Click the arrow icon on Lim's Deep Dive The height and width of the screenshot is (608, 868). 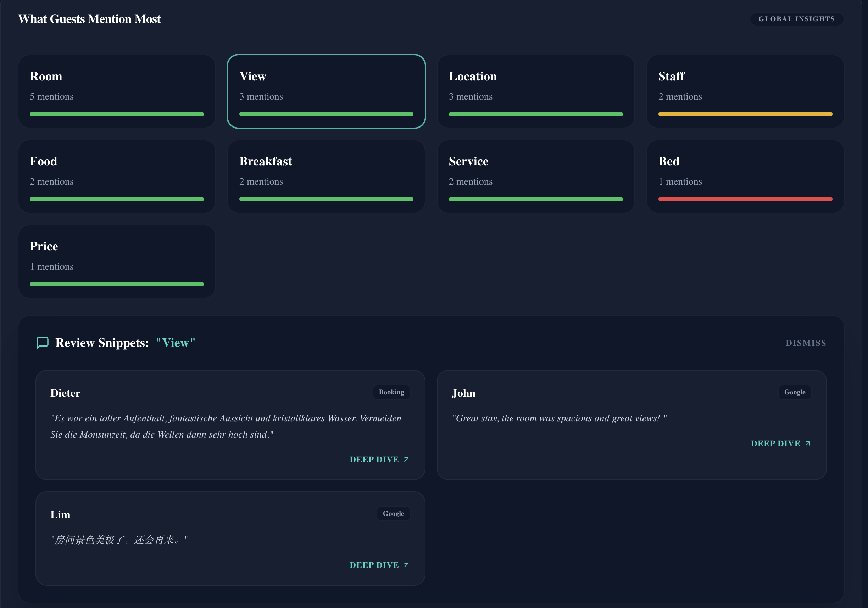coord(406,565)
